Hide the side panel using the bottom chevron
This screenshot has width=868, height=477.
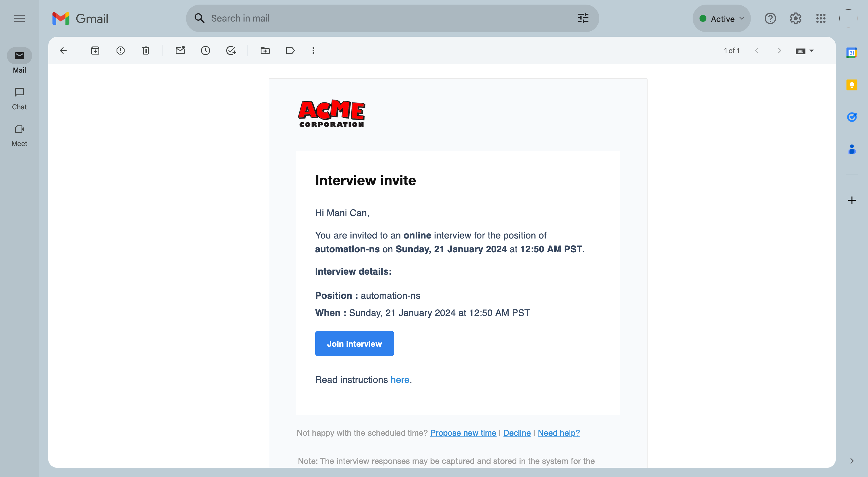851,461
